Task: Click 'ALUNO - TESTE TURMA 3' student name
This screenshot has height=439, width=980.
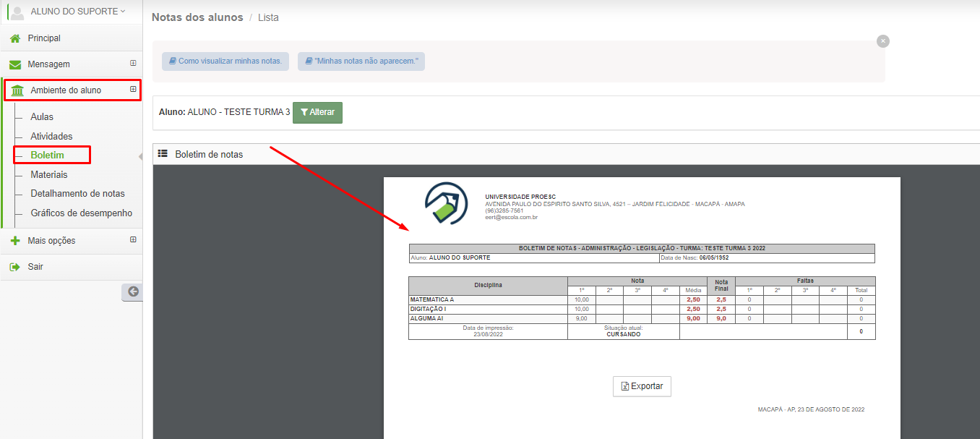Action: (238, 112)
